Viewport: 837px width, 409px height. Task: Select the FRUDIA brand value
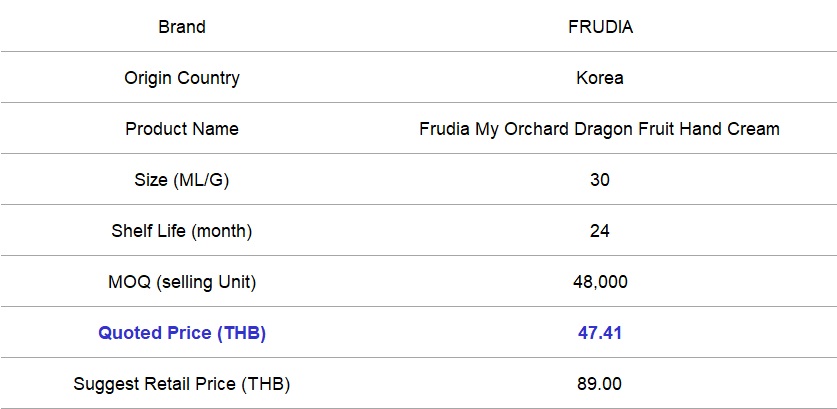tap(600, 27)
